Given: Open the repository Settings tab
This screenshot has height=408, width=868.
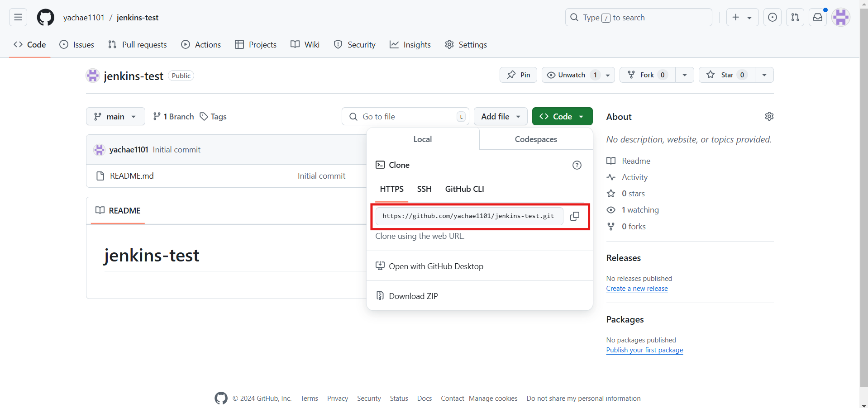Looking at the screenshot, I should click(x=466, y=44).
